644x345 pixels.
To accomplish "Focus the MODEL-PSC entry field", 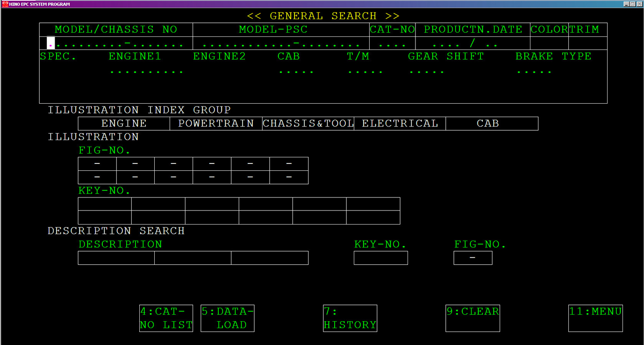I will (280, 44).
